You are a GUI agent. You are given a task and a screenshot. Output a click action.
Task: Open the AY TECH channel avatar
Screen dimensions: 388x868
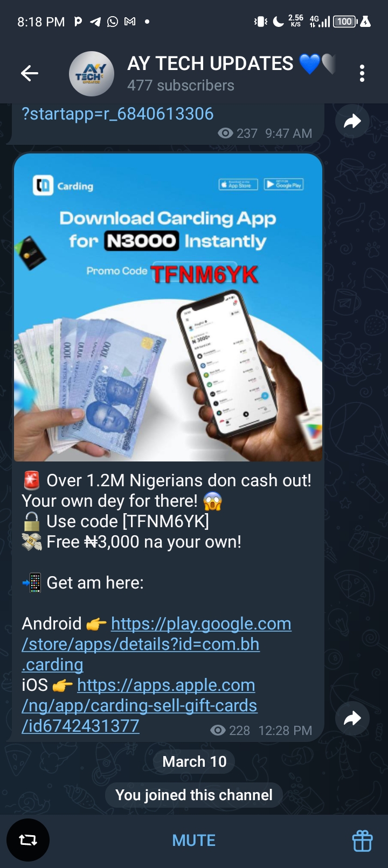(x=92, y=74)
